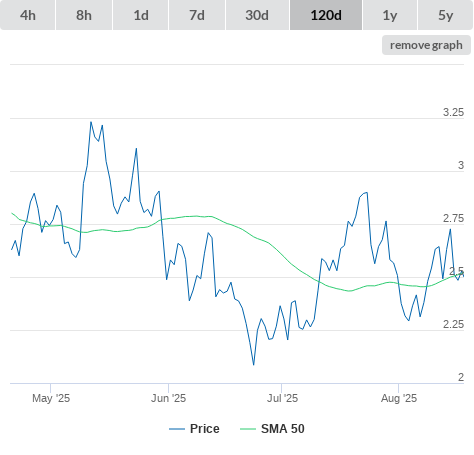Open the 7d chart range
This screenshot has height=455, width=474.
pos(197,15)
